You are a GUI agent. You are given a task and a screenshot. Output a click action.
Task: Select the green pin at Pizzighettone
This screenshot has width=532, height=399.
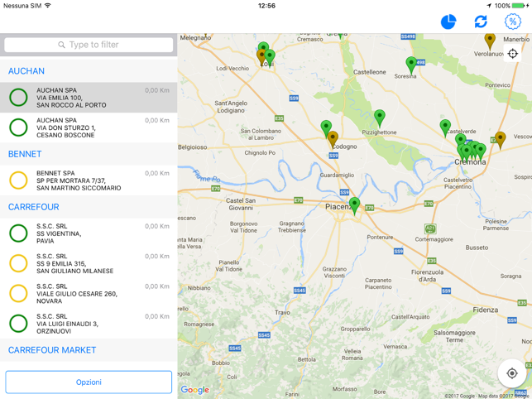[x=380, y=118]
